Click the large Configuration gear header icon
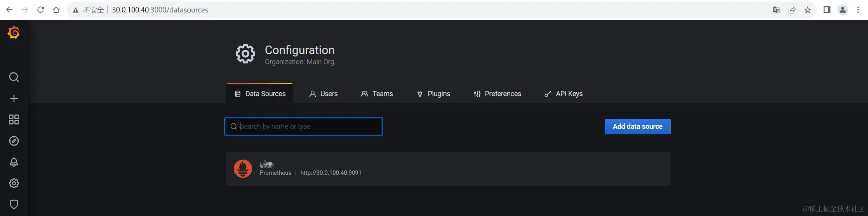Image resolution: width=868 pixels, height=216 pixels. tap(245, 54)
